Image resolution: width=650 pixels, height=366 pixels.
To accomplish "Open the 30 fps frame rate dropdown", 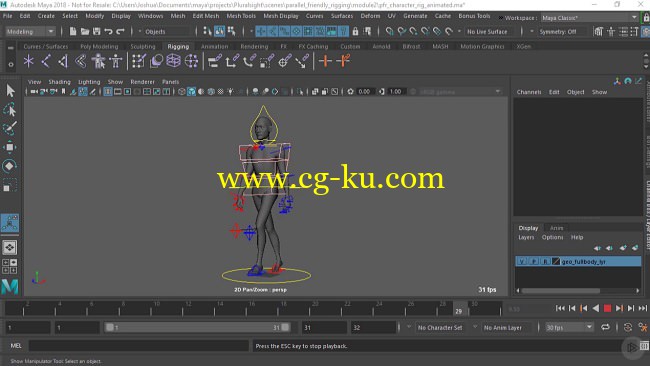I will coord(569,327).
